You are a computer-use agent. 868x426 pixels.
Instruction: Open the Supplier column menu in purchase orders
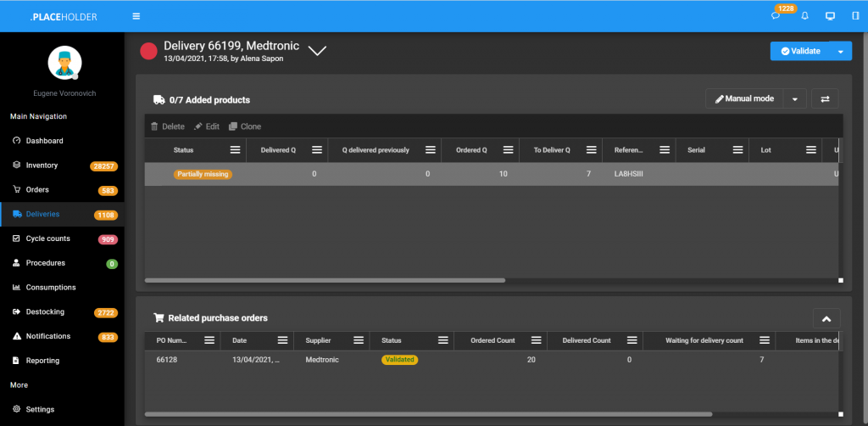coord(359,340)
